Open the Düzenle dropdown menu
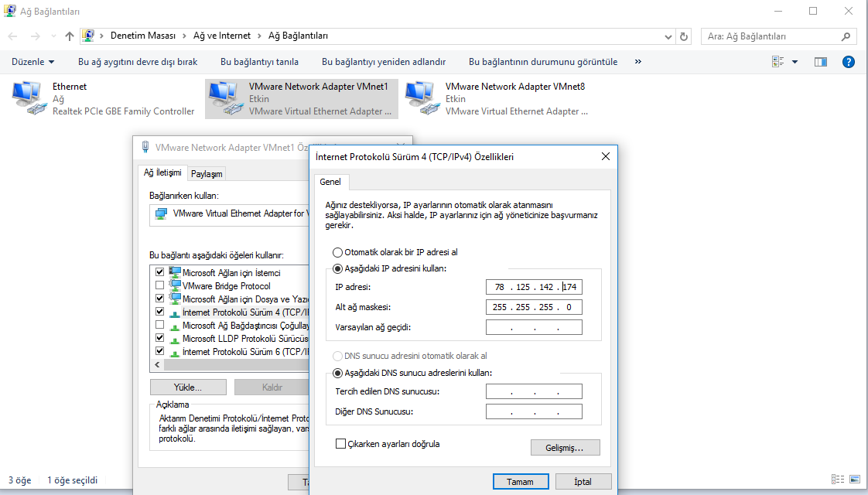The height and width of the screenshot is (495, 868). click(32, 62)
